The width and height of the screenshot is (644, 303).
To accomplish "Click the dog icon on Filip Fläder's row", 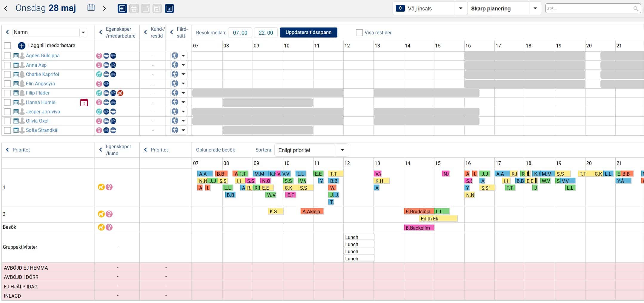I will [x=120, y=93].
